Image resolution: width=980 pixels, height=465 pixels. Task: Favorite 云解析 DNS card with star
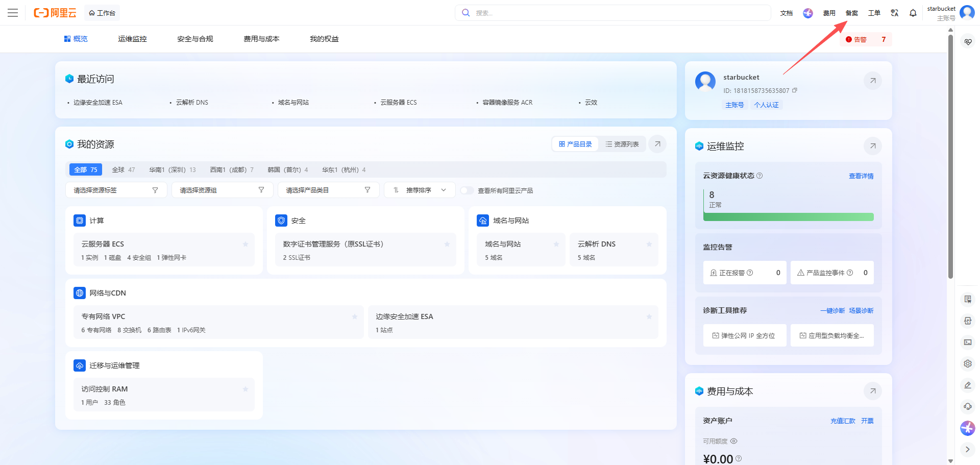[649, 244]
